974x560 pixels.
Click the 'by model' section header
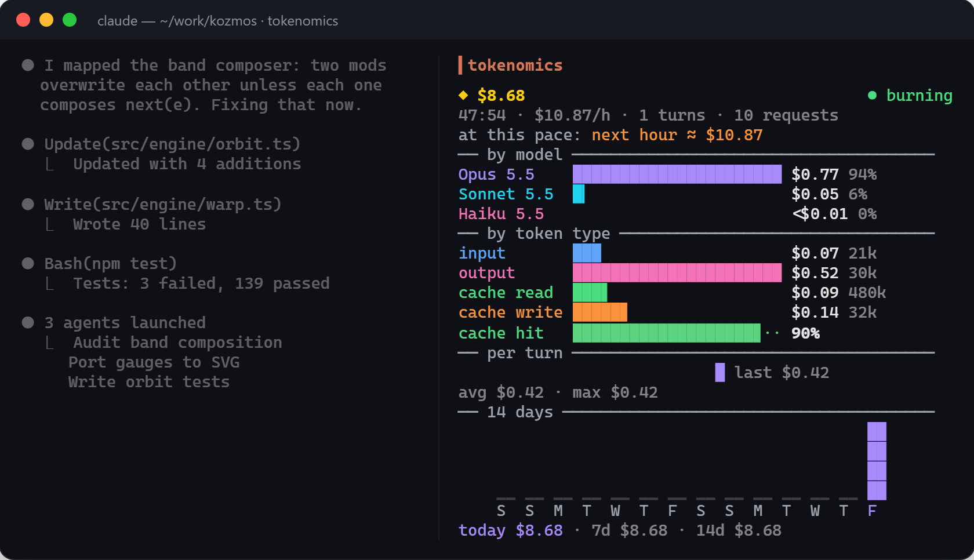click(x=525, y=154)
